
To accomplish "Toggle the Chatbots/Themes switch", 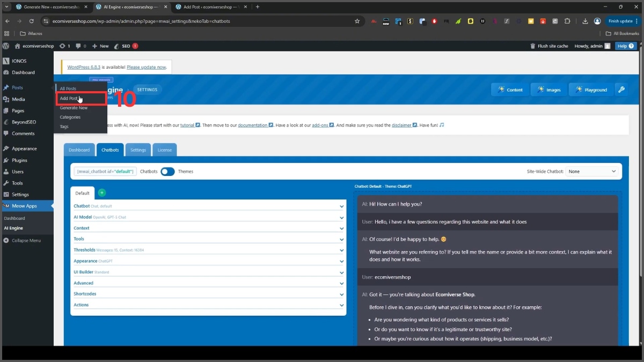I will (x=167, y=172).
